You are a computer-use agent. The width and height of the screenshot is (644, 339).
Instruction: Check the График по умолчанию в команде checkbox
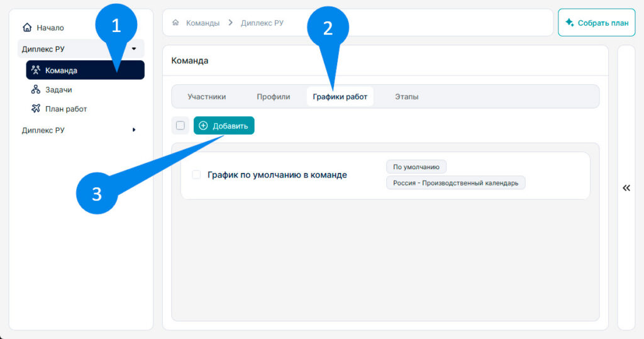[x=196, y=175]
